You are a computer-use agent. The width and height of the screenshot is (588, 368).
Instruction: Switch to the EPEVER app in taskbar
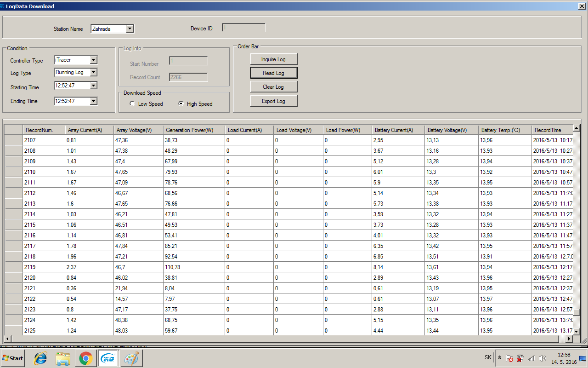click(108, 358)
